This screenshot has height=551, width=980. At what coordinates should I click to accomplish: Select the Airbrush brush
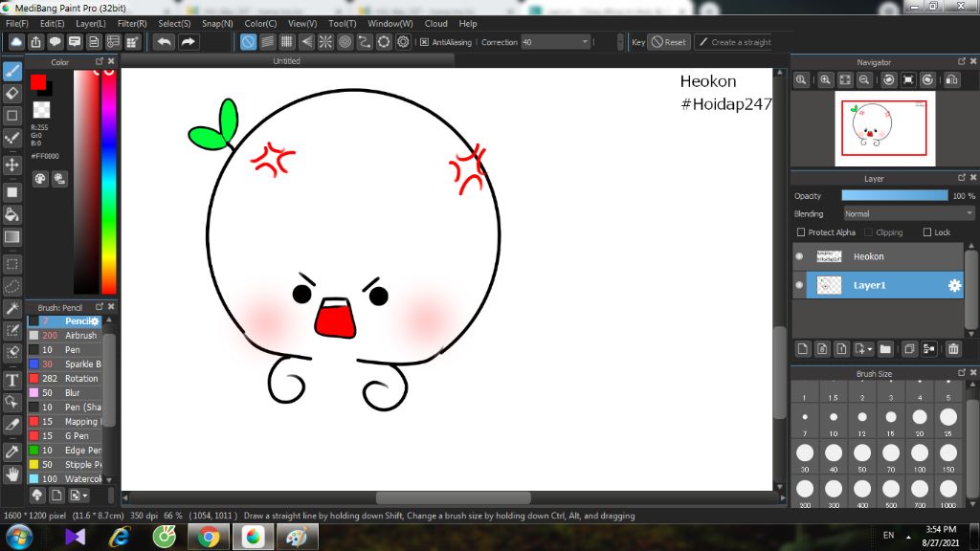[64, 336]
